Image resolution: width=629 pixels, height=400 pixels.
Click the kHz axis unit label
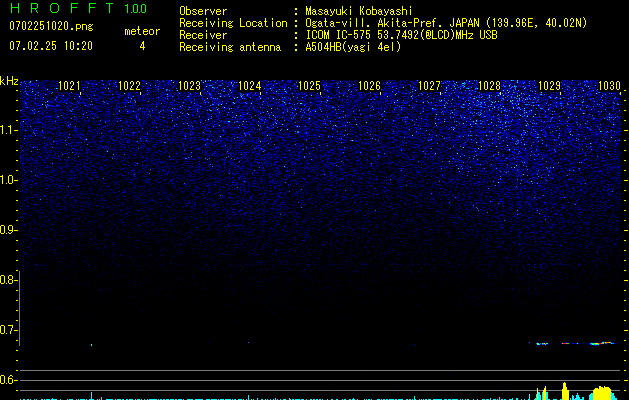tap(9, 81)
